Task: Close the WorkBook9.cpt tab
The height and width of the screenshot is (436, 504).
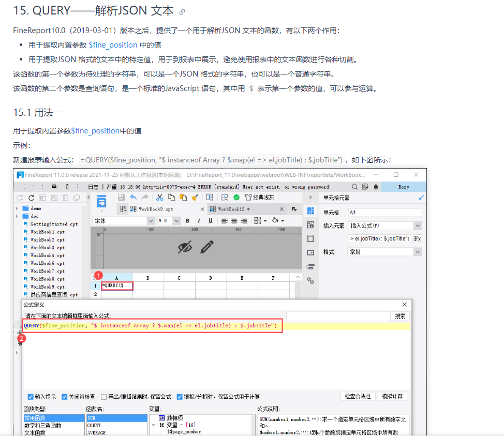Action: pyautogui.click(x=202, y=209)
